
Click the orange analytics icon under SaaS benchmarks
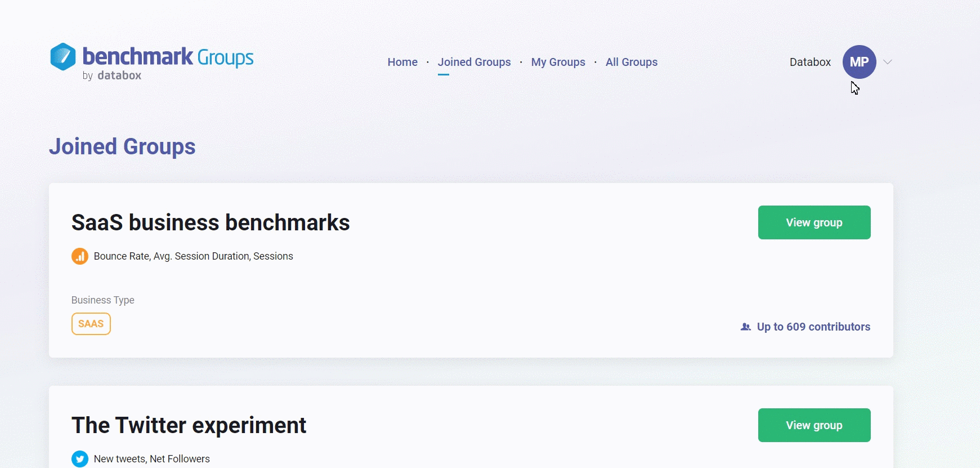[80, 256]
